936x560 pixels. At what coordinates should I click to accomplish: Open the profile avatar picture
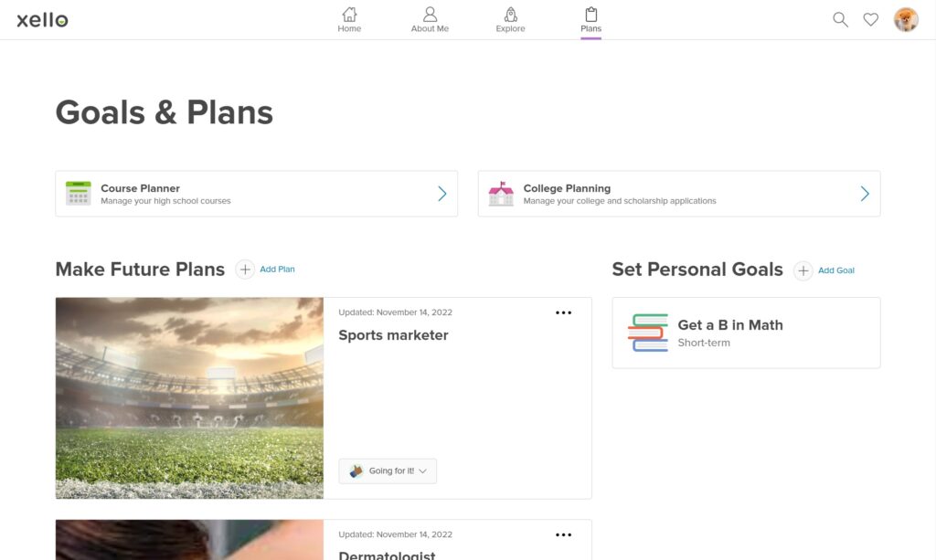coord(905,19)
